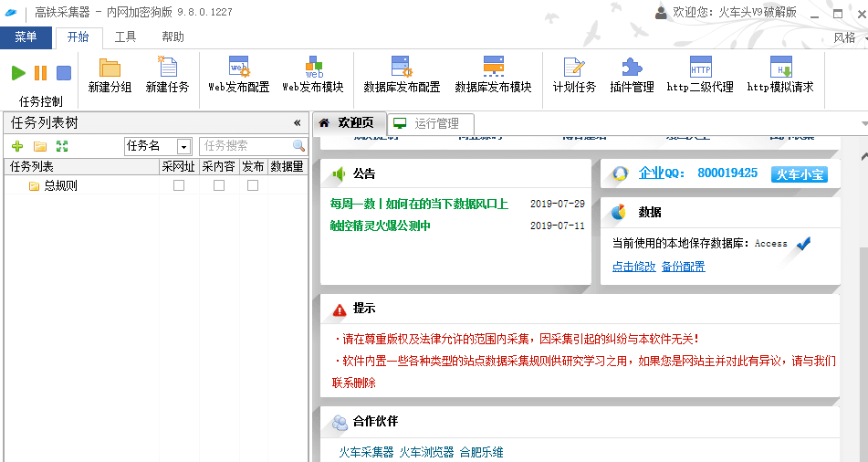Image resolution: width=868 pixels, height=462 pixels.
Task: Pause tasks with the orange pause icon
Action: coord(41,73)
